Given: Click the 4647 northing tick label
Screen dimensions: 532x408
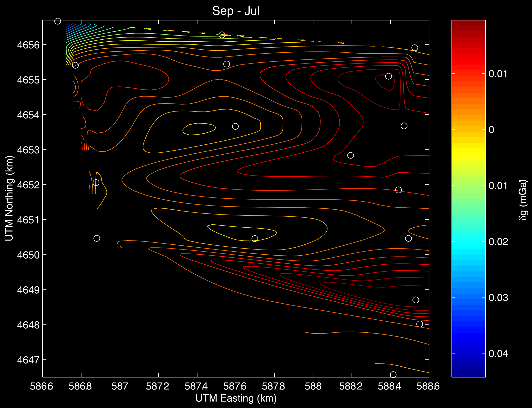Looking at the screenshot, I should point(28,360).
